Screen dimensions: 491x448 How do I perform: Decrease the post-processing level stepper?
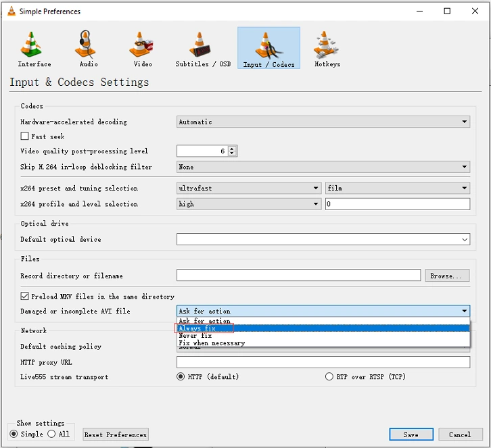tap(232, 153)
